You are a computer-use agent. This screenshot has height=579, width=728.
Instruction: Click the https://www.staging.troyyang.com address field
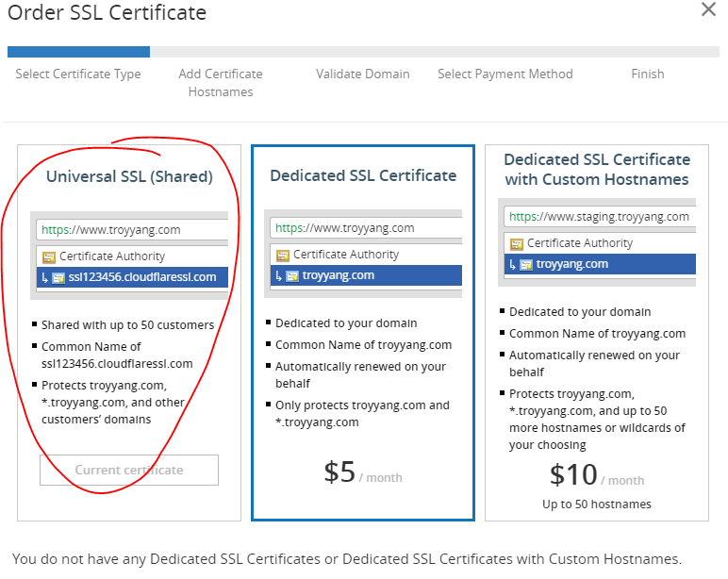click(x=600, y=216)
